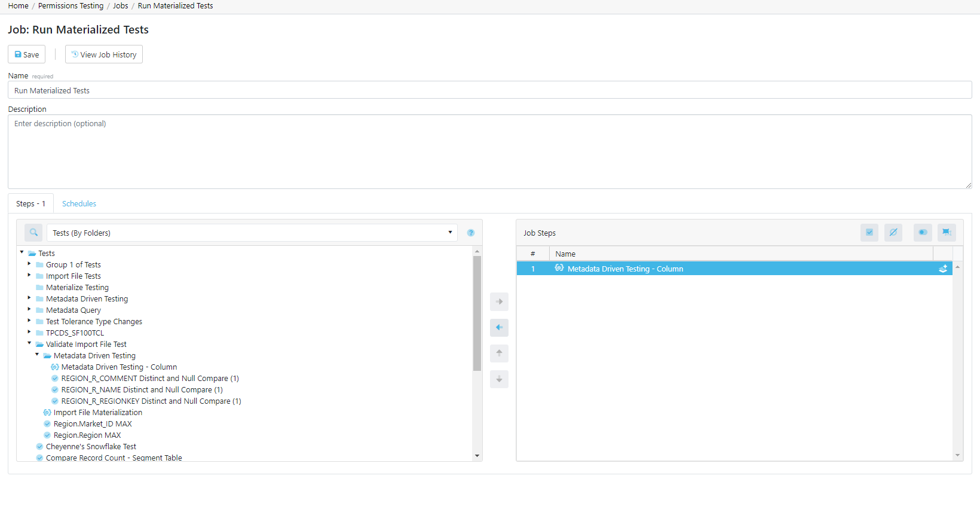980x512 pixels.
Task: Click icon of Metadata Driven Testing - Column tree item
Action: click(55, 367)
